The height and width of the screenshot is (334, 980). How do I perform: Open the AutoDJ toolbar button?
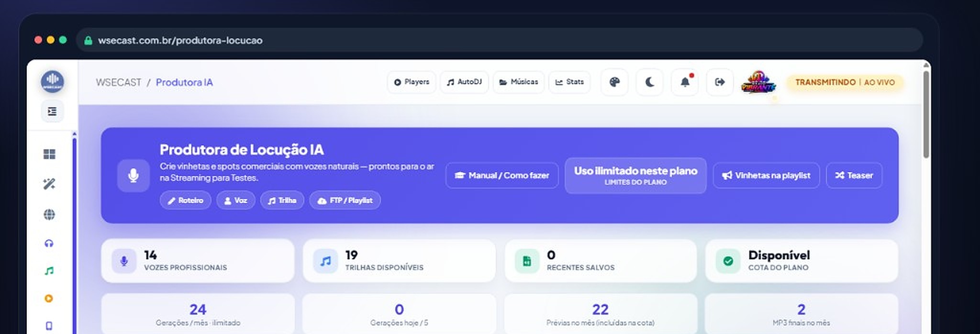[x=464, y=82]
